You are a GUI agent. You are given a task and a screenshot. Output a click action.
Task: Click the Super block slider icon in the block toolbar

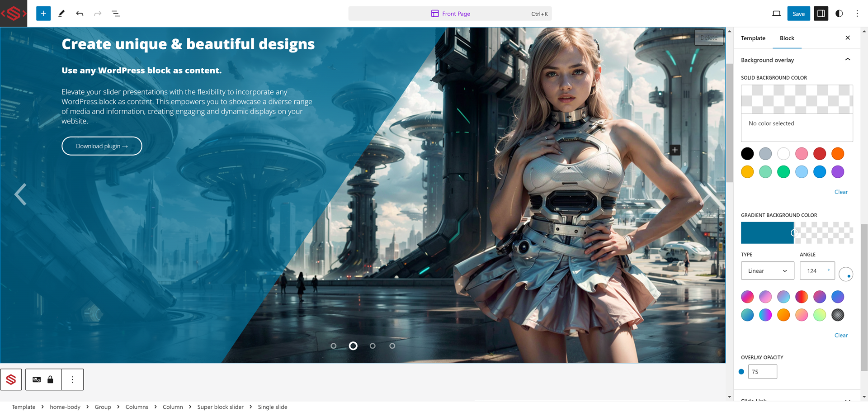[x=11, y=379]
